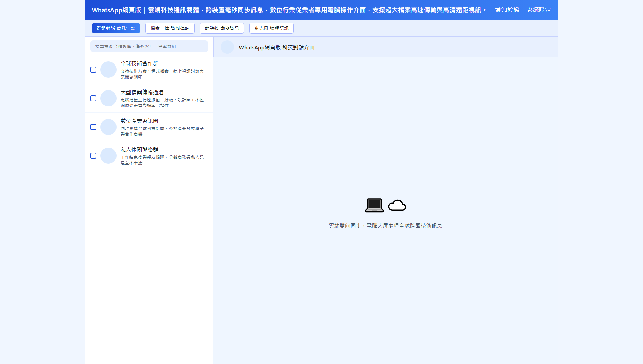Screen dimensions: 643x364
Task: Click the 通知鈴鐺 link in header
Action: pyautogui.click(x=507, y=10)
